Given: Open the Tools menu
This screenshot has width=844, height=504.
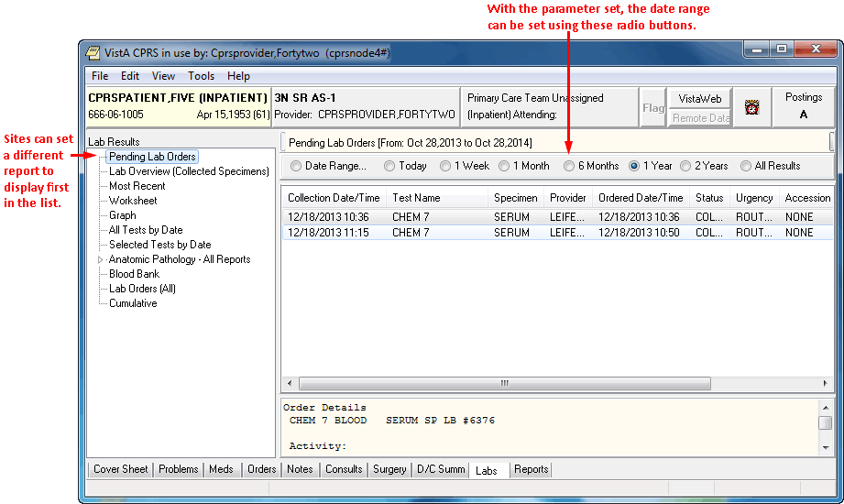Looking at the screenshot, I should click(x=201, y=76).
